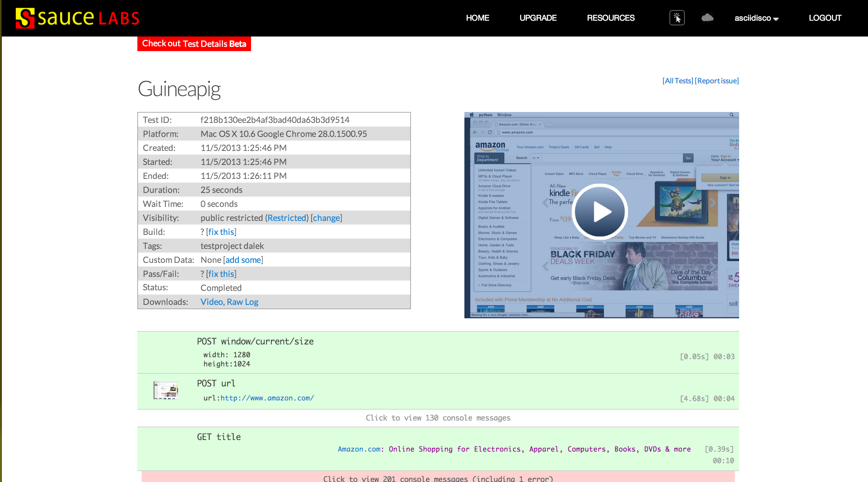Open RESOURCES in the top navigation

click(610, 18)
